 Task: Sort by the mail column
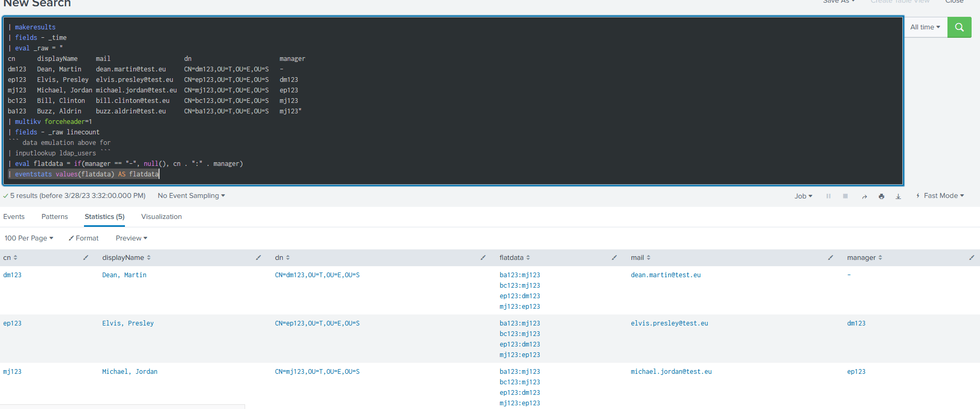pyautogui.click(x=641, y=258)
